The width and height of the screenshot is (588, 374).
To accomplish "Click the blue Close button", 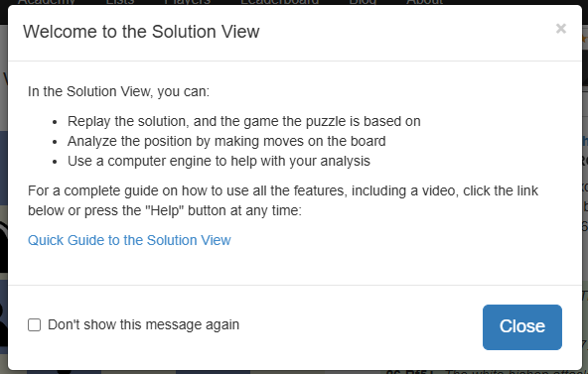I will (522, 326).
